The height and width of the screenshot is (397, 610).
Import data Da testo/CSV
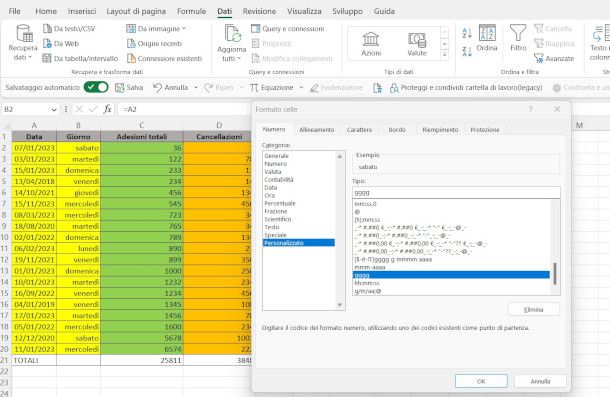[69, 28]
